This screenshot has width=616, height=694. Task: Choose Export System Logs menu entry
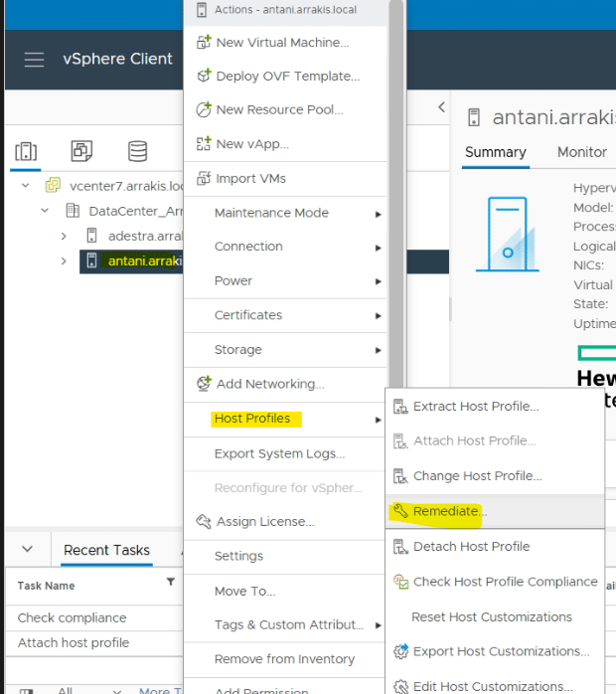(x=285, y=453)
